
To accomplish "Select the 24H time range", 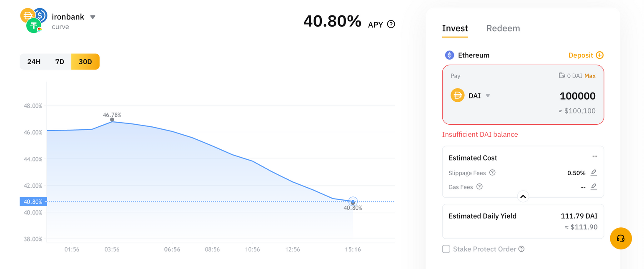I will (x=34, y=62).
